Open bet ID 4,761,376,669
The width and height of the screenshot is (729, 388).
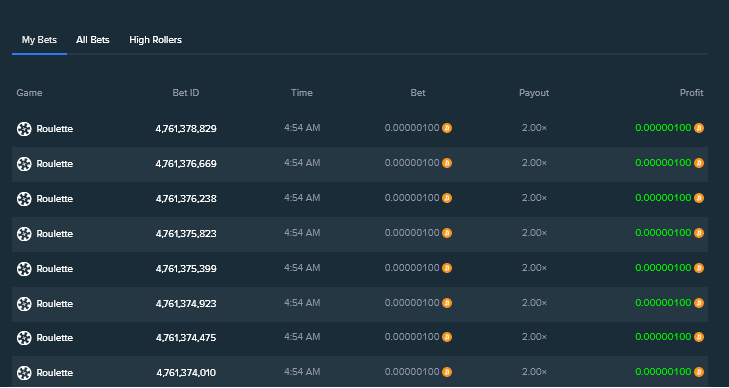click(x=186, y=164)
